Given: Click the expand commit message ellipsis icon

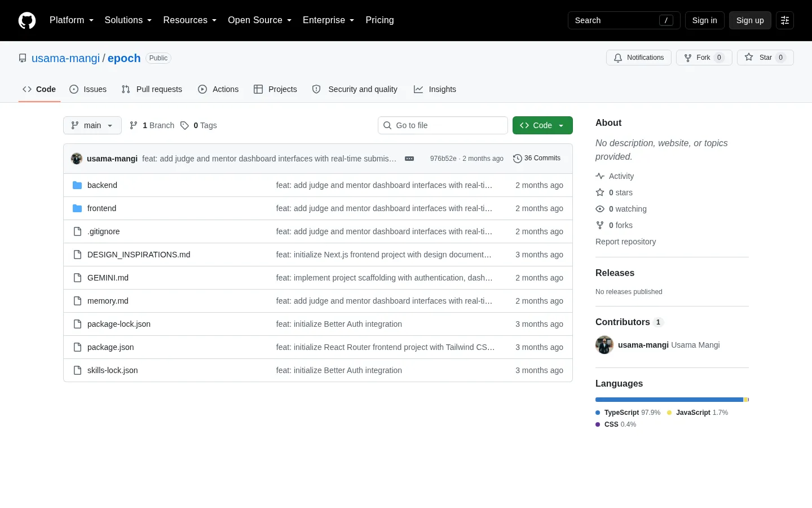Looking at the screenshot, I should pos(409,159).
